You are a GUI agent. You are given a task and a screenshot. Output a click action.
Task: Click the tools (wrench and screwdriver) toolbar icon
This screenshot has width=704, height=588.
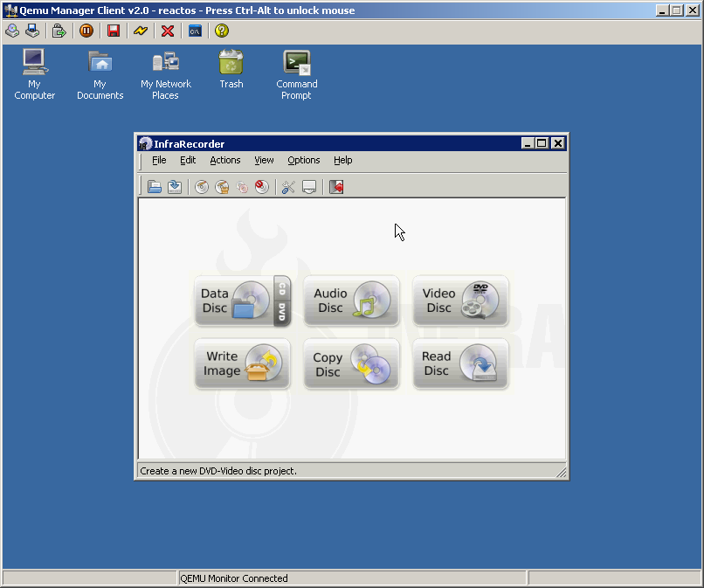coord(288,187)
